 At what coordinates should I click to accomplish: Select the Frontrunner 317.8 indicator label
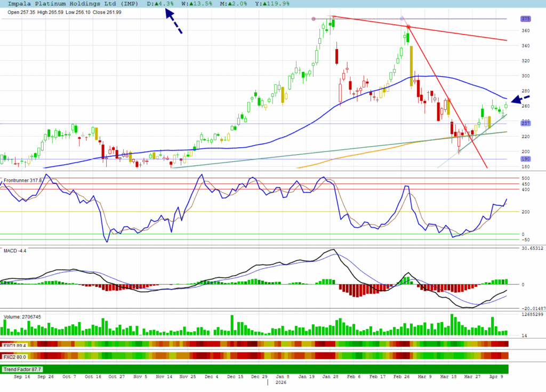pyautogui.click(x=23, y=180)
